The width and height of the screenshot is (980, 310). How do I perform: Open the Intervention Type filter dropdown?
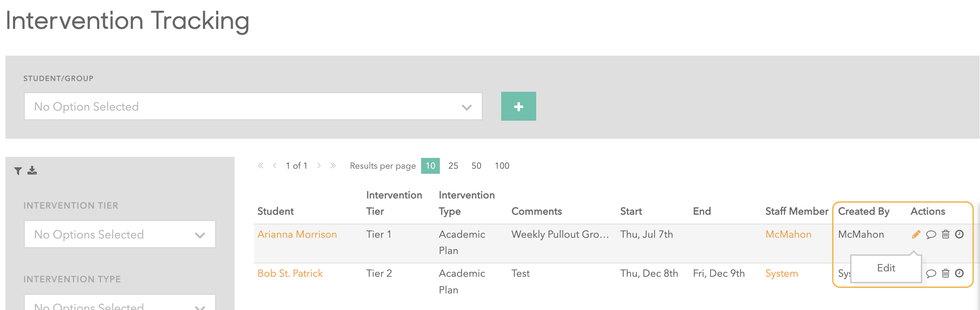(x=120, y=303)
